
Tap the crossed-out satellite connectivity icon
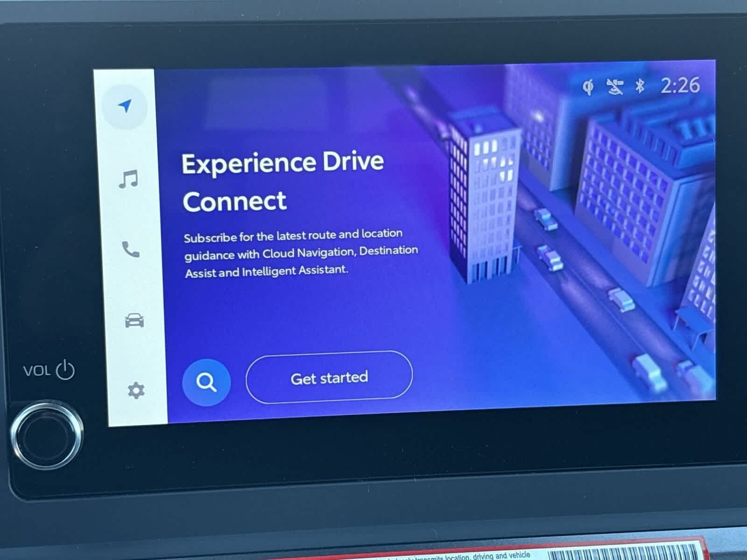pyautogui.click(x=614, y=87)
